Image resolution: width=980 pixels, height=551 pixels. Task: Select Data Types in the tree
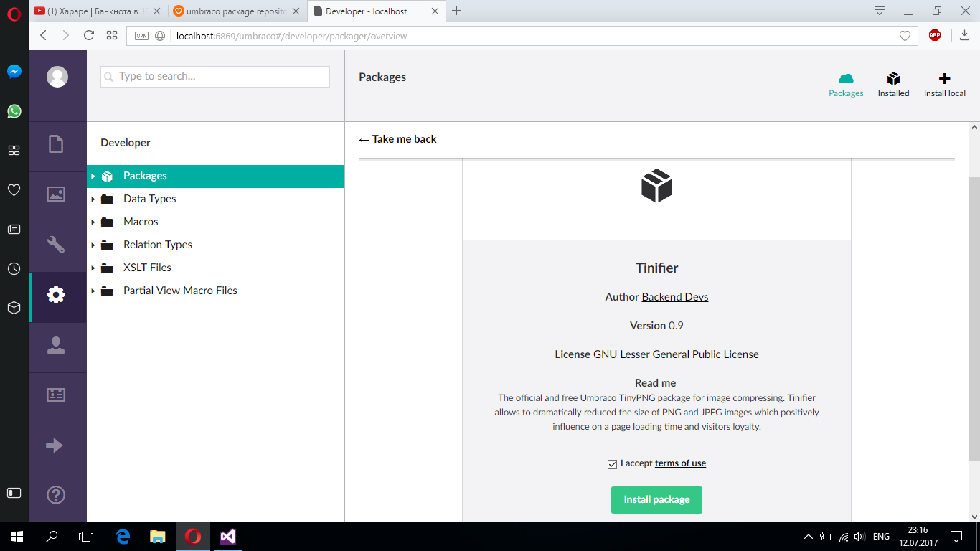coord(149,199)
